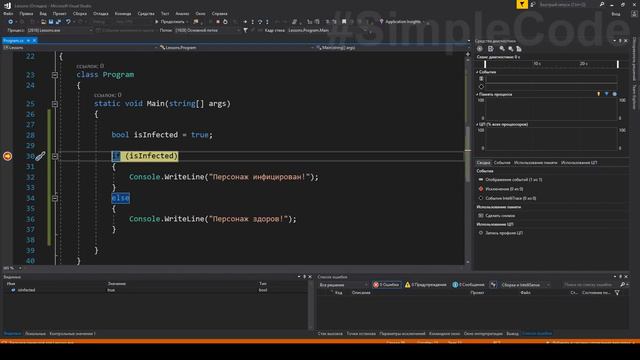640x360 pixels.
Task: Click the bookmark toolbar icon
Action: [x=344, y=22]
